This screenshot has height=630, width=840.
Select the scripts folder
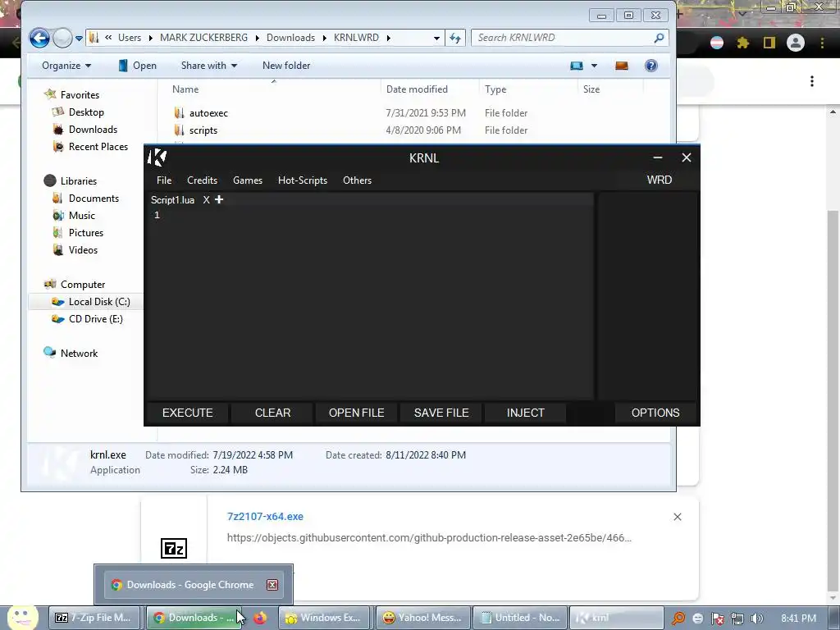coord(203,130)
